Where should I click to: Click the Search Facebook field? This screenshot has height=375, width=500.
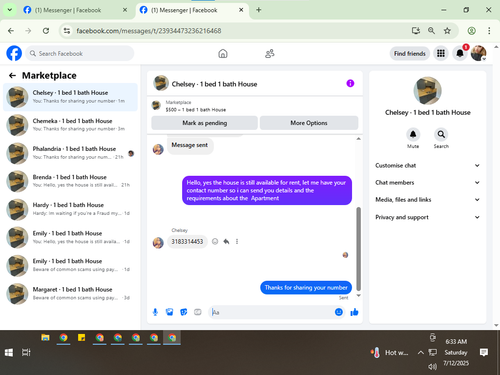tap(80, 53)
